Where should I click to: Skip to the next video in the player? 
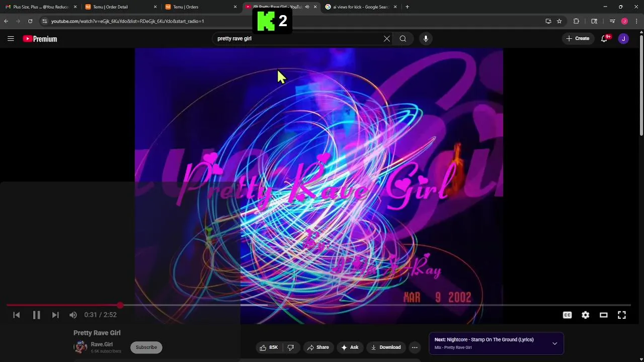tap(55, 315)
